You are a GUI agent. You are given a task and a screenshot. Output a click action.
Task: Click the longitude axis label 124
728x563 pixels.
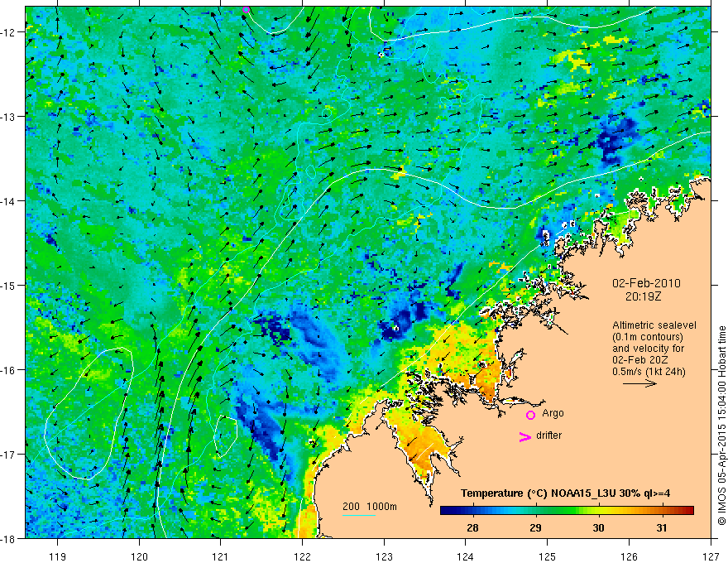[x=466, y=556]
